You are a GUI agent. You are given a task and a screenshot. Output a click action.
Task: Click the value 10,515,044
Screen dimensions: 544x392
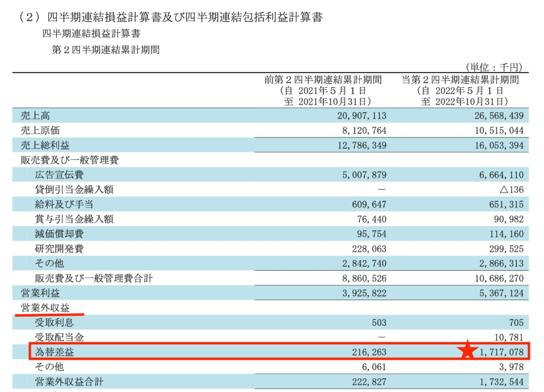(499, 131)
